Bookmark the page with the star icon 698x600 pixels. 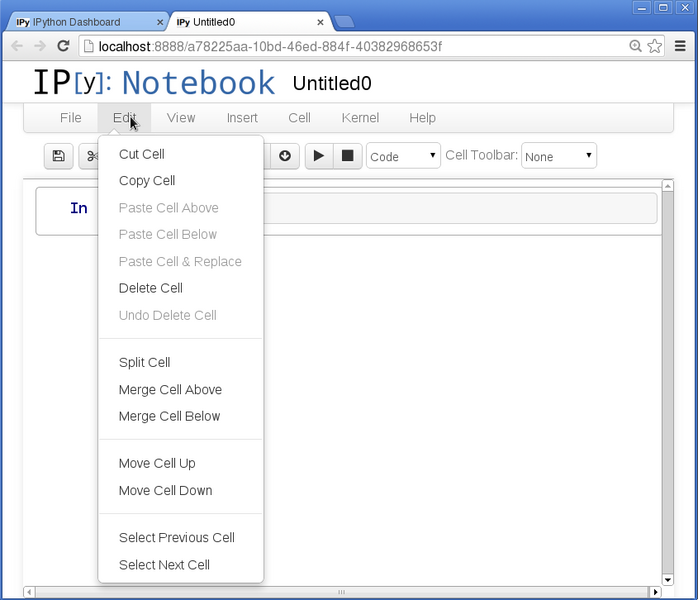654,46
